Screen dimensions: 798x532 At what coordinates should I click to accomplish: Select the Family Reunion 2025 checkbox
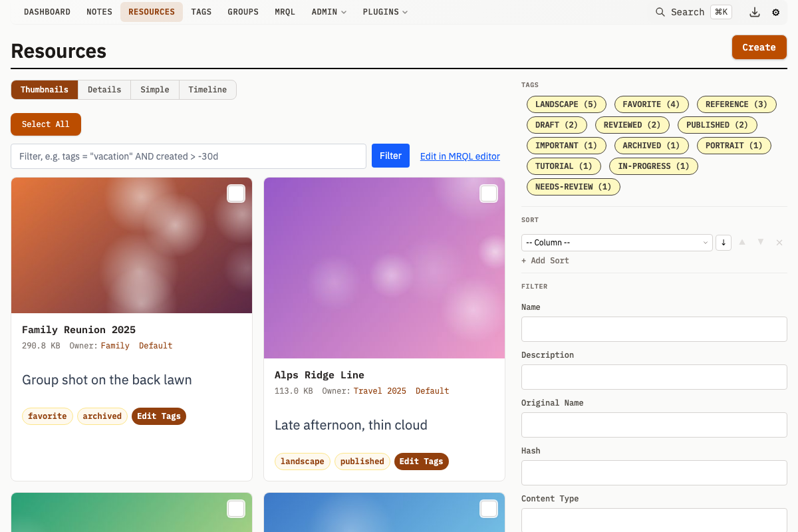[x=236, y=194]
